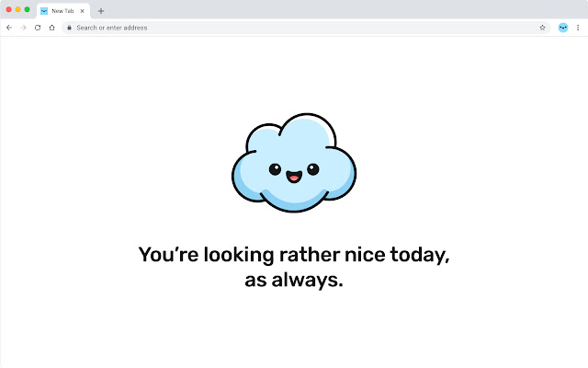This screenshot has height=368, width=588.
Task: Focus the Search or enter address field
Action: [306, 28]
